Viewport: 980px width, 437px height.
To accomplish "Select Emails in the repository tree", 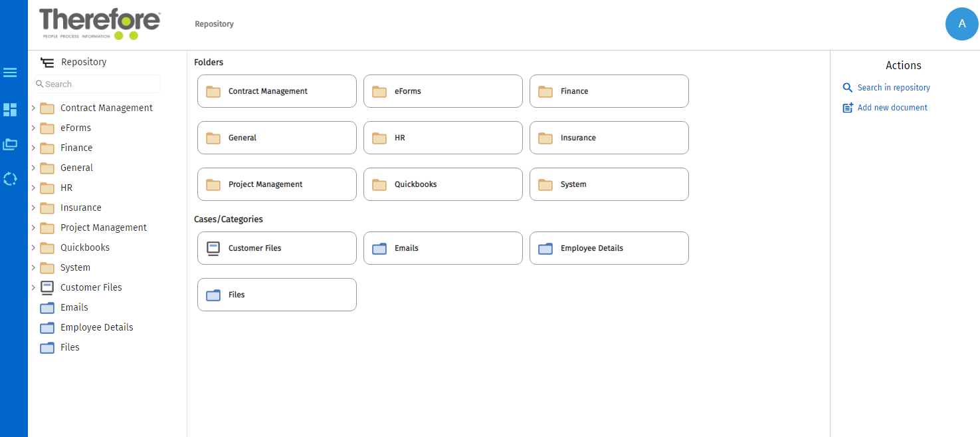I will [74, 307].
